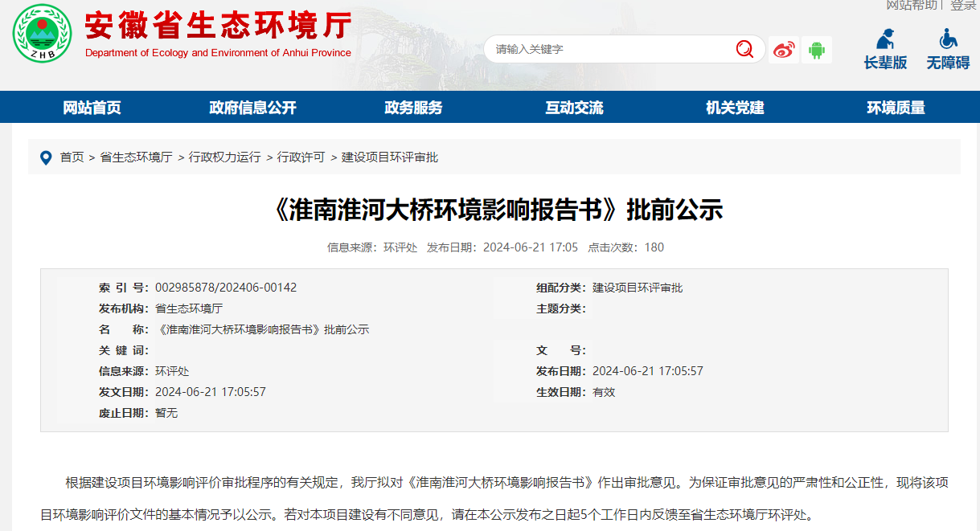The width and height of the screenshot is (980, 531).
Task: Click the red search magnifier icon
Action: pyautogui.click(x=744, y=49)
